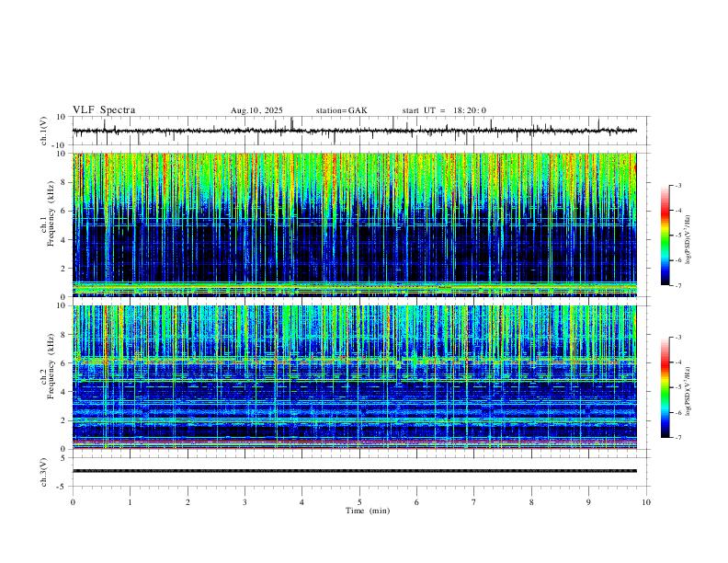The width and height of the screenshot is (728, 563).
Task: Click the ch.1 waveform trace
Action: coord(355,131)
